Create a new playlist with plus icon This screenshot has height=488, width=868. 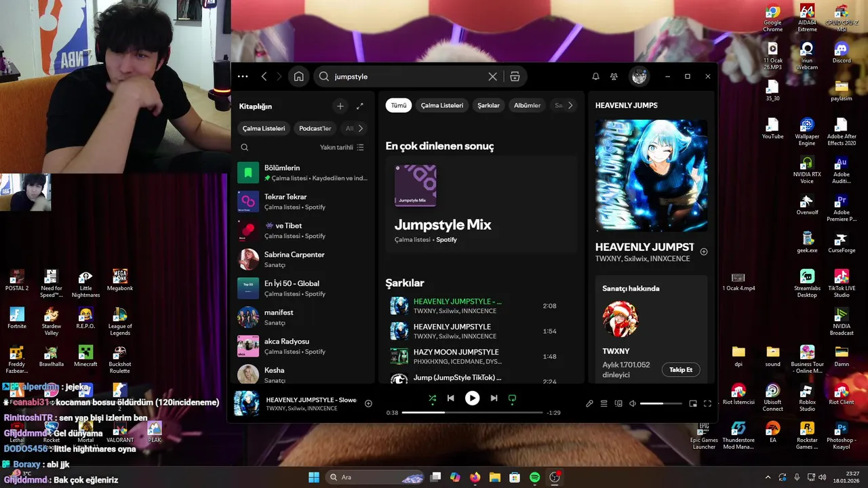click(x=340, y=106)
